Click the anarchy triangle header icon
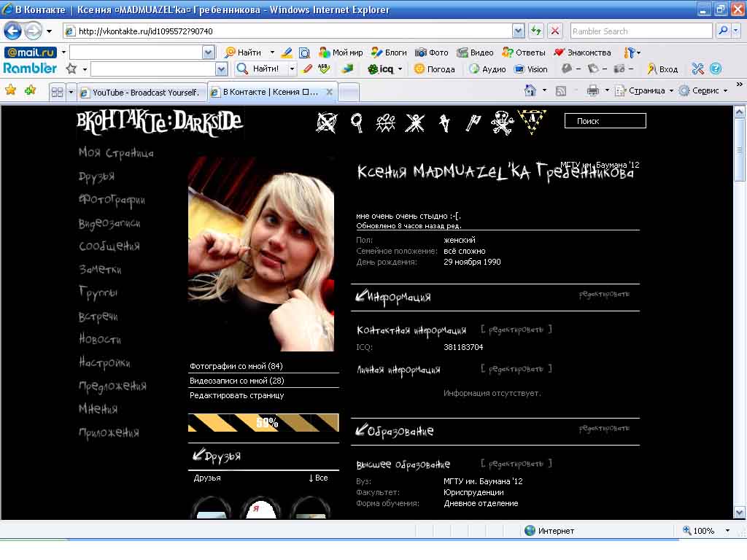The image size is (747, 560). (532, 122)
